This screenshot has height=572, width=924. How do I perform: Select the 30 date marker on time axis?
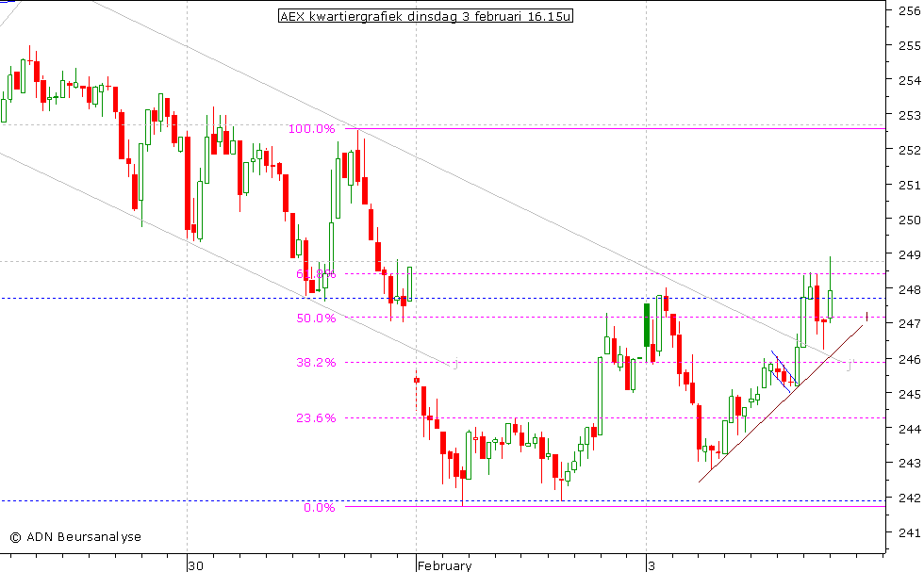tap(195, 565)
